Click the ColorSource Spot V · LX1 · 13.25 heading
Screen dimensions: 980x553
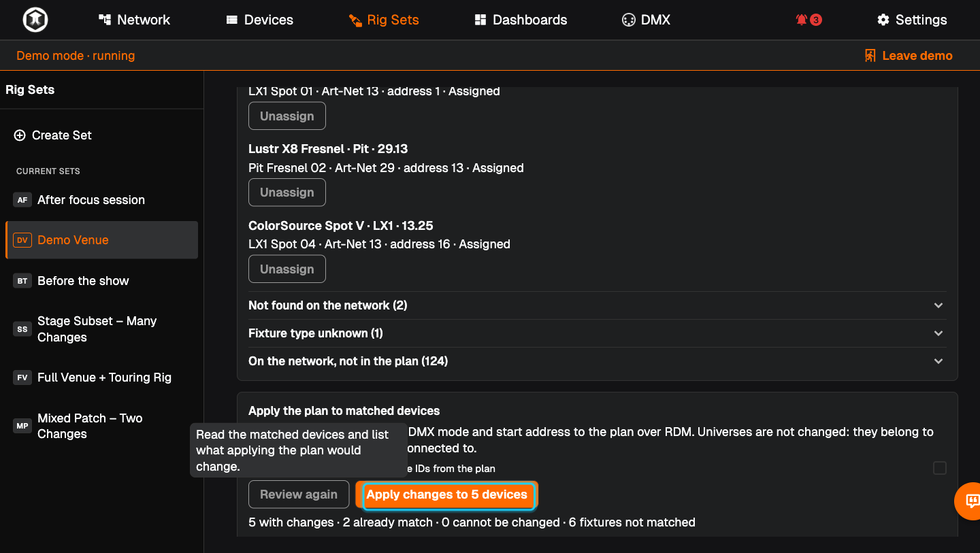(x=341, y=226)
